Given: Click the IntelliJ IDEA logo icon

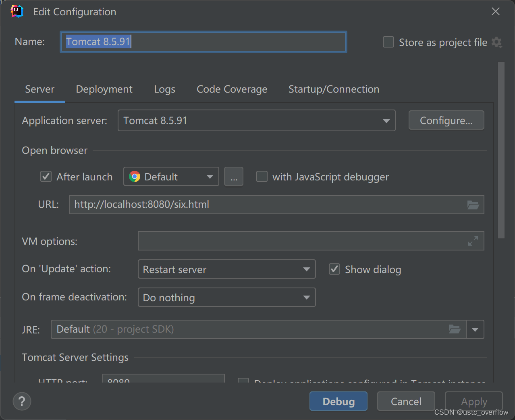Looking at the screenshot, I should (17, 11).
